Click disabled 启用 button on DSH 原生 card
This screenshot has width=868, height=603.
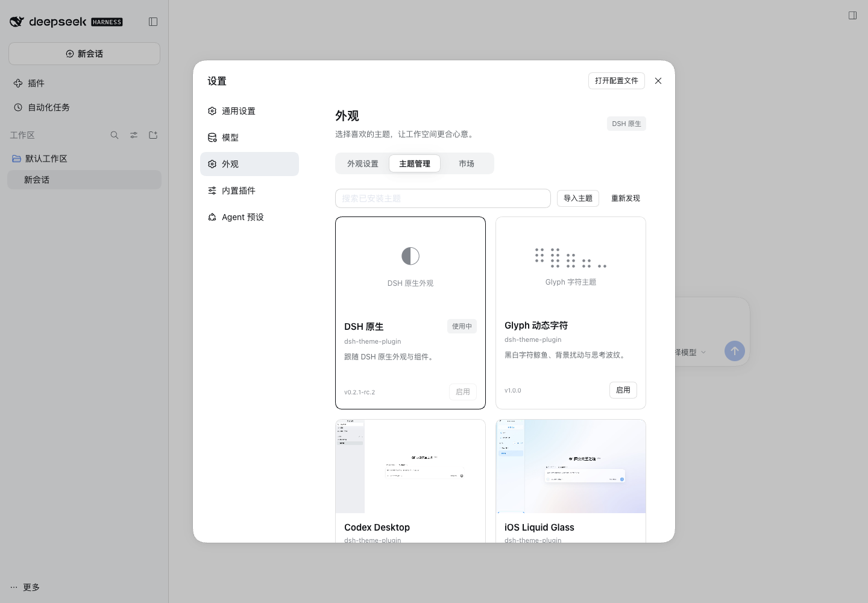(463, 392)
